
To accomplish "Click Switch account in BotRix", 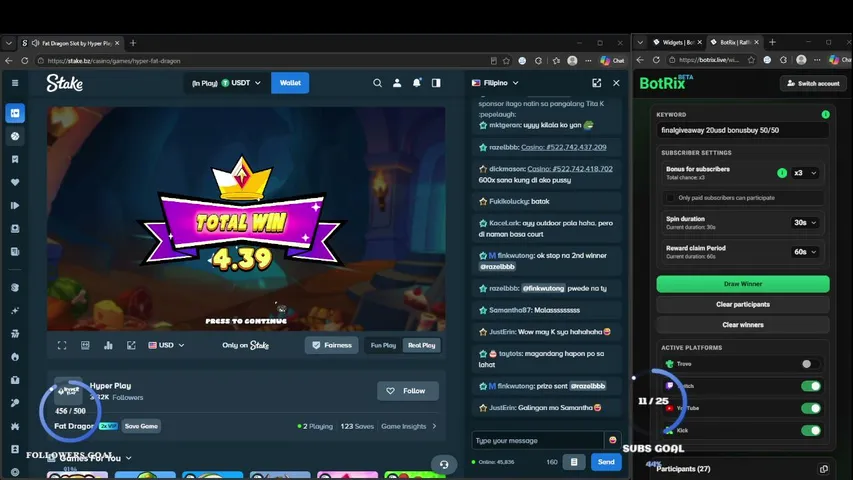I will (x=813, y=83).
